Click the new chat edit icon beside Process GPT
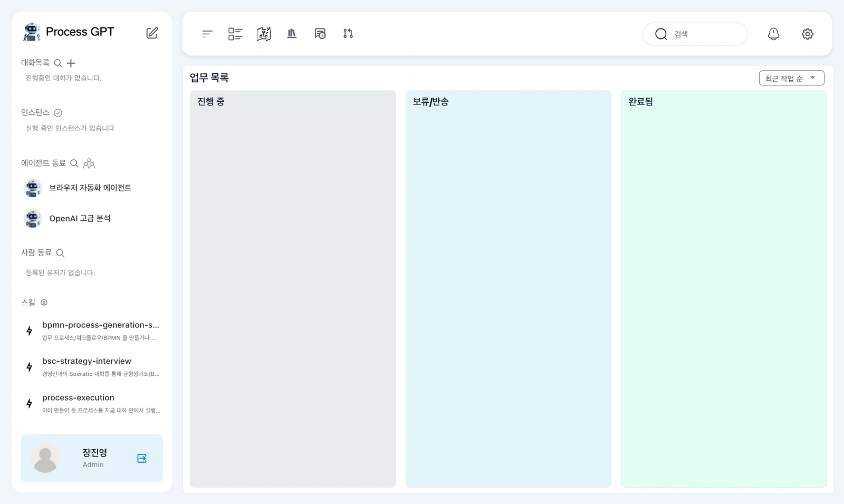This screenshot has height=504, width=844. coord(152,33)
